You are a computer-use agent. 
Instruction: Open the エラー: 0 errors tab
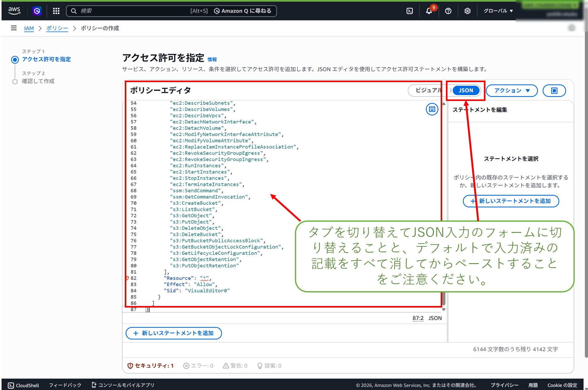(x=198, y=366)
